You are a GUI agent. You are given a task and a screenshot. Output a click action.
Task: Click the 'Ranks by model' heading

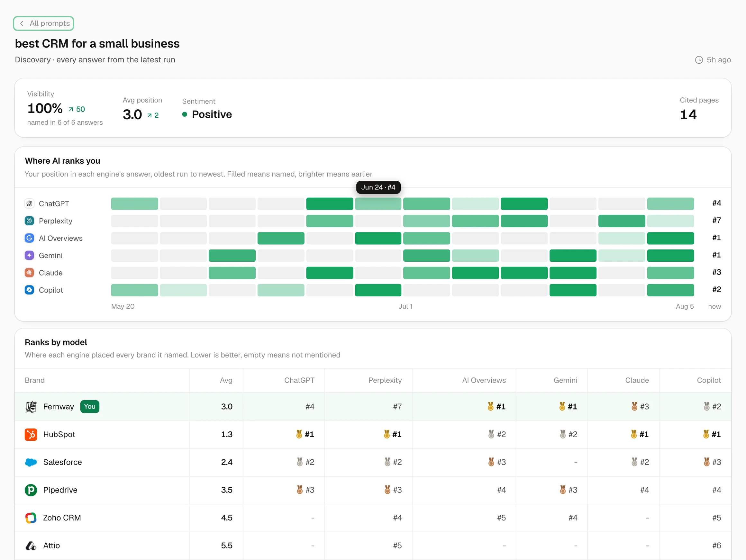[x=56, y=342]
